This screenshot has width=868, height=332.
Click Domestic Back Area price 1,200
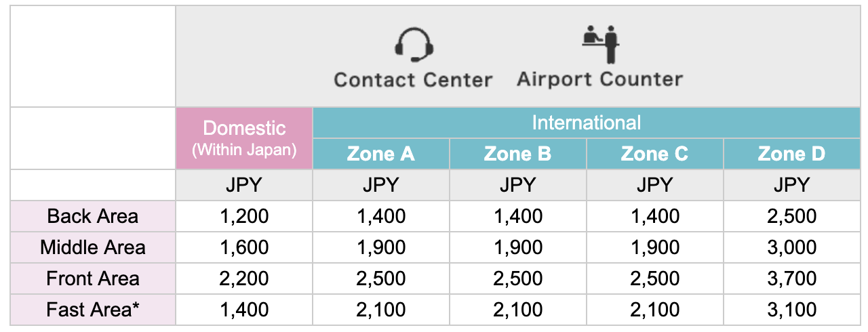(244, 217)
